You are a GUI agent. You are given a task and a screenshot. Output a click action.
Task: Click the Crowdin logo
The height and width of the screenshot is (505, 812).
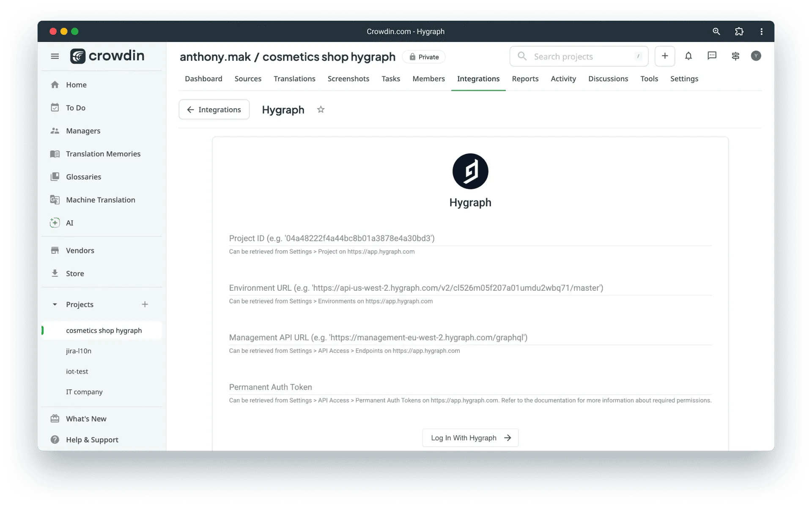pyautogui.click(x=107, y=56)
